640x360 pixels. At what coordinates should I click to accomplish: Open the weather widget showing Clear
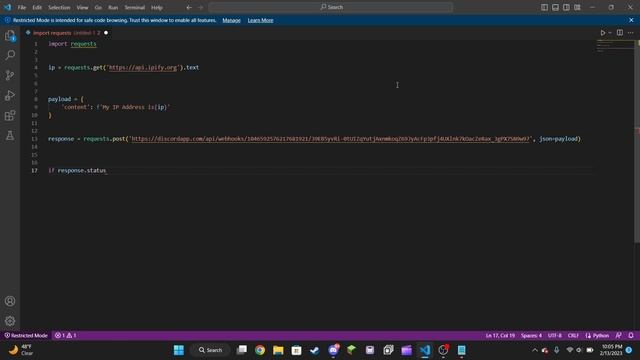20,350
